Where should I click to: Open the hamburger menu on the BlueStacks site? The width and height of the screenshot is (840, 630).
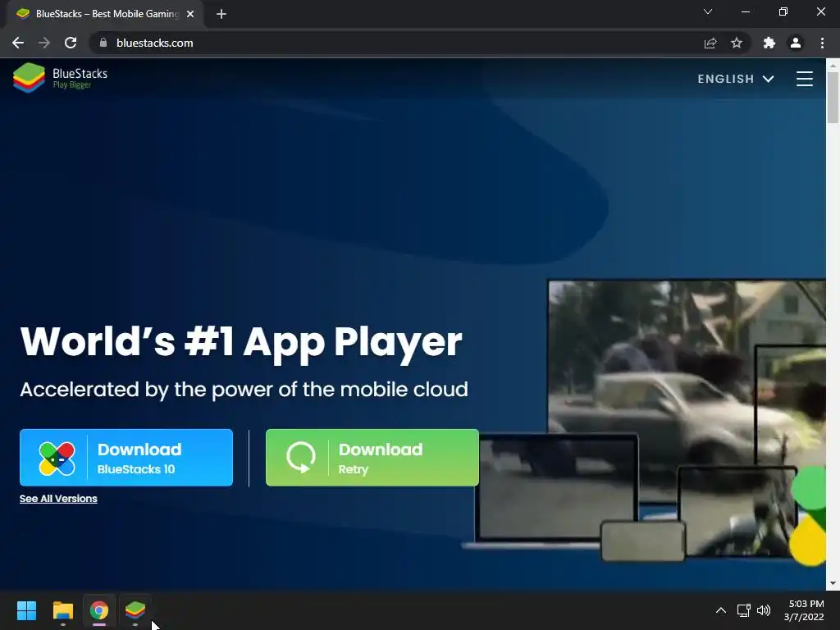(x=804, y=79)
